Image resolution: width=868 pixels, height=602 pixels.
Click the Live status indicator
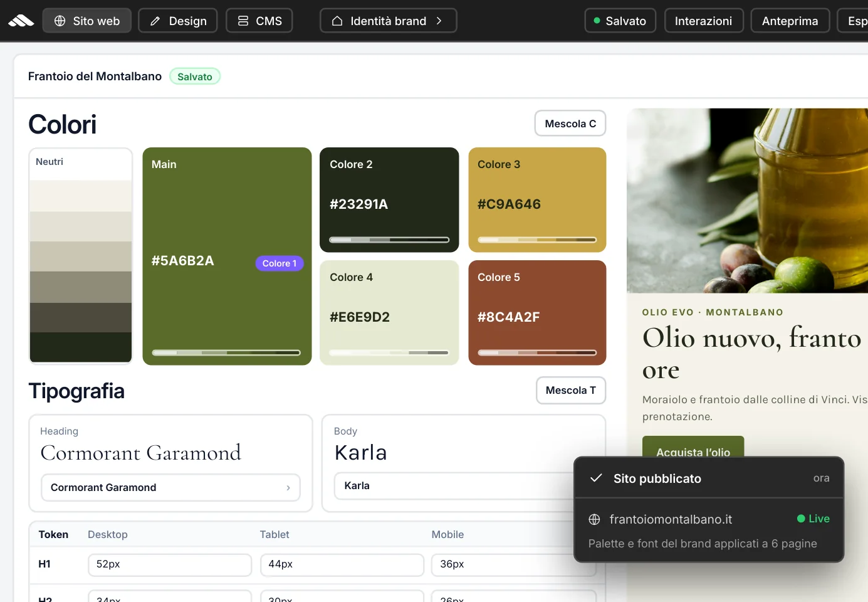[x=813, y=519]
